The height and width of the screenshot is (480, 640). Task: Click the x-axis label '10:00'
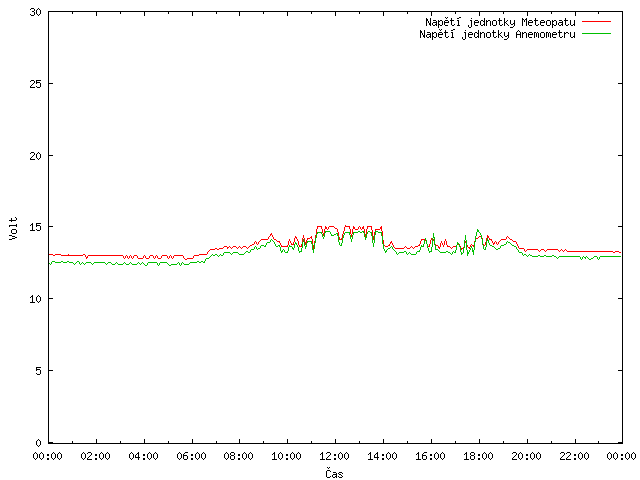tap(287, 456)
